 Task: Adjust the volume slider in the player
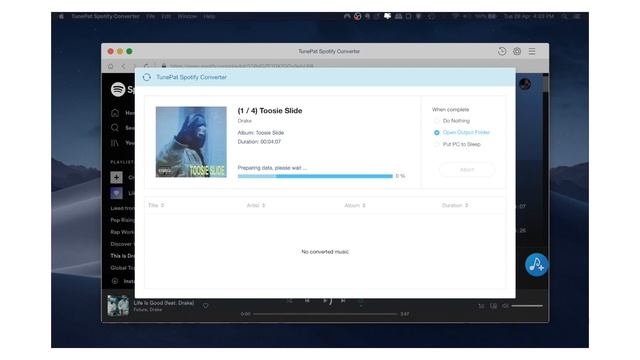click(x=527, y=306)
